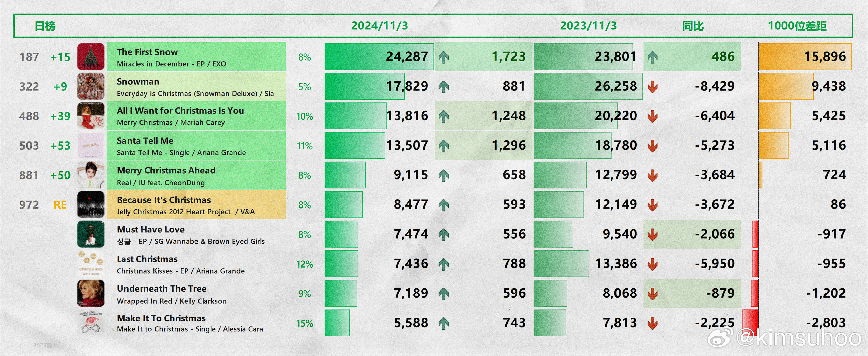Screen dimensions: 868x356
Task: Click the green up arrow beside 24,287
Action: [443, 57]
